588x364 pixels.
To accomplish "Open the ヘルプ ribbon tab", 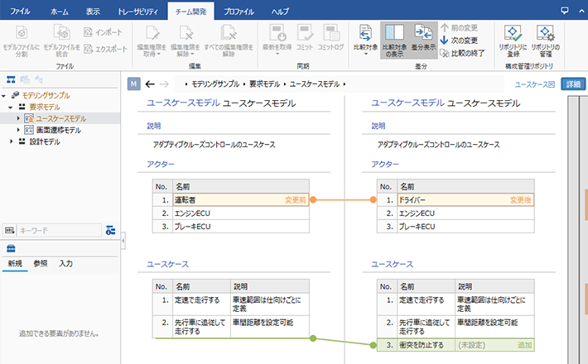I will pos(280,12).
